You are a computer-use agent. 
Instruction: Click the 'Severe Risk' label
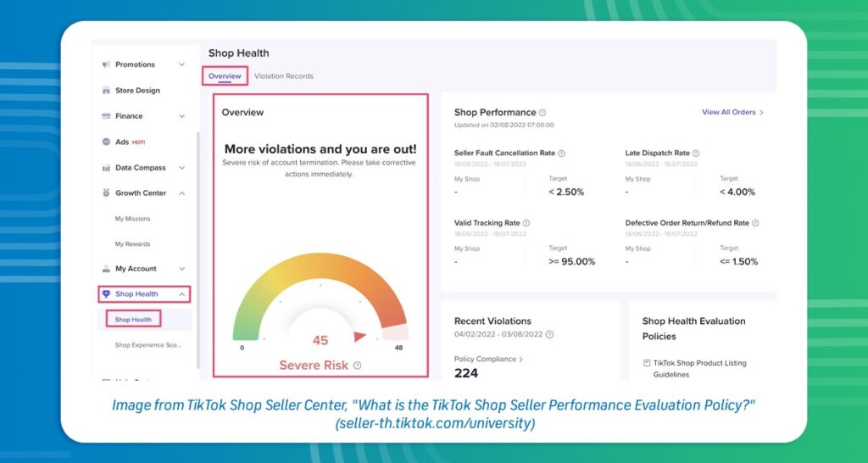pyautogui.click(x=314, y=365)
